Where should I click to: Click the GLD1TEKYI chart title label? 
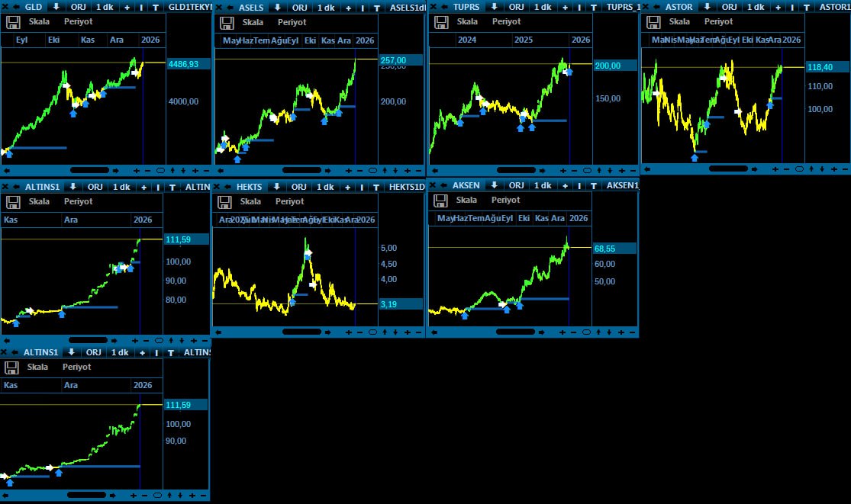click(x=190, y=7)
